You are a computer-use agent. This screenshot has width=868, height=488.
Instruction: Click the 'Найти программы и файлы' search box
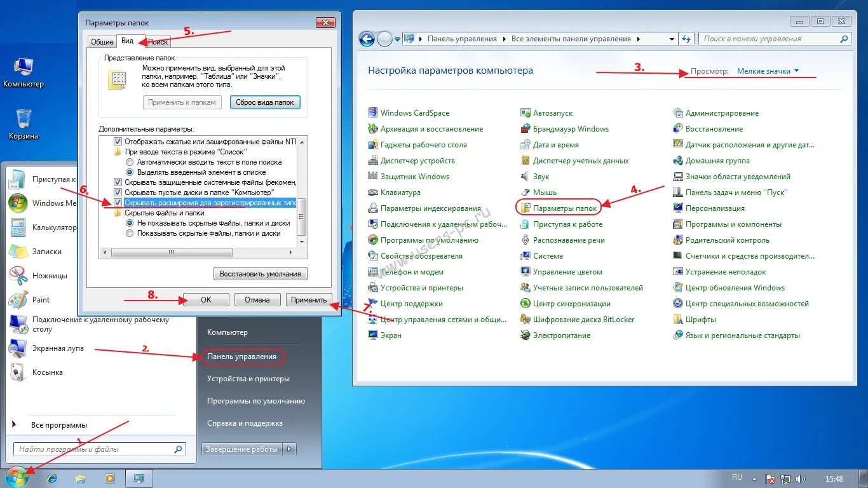[99, 449]
